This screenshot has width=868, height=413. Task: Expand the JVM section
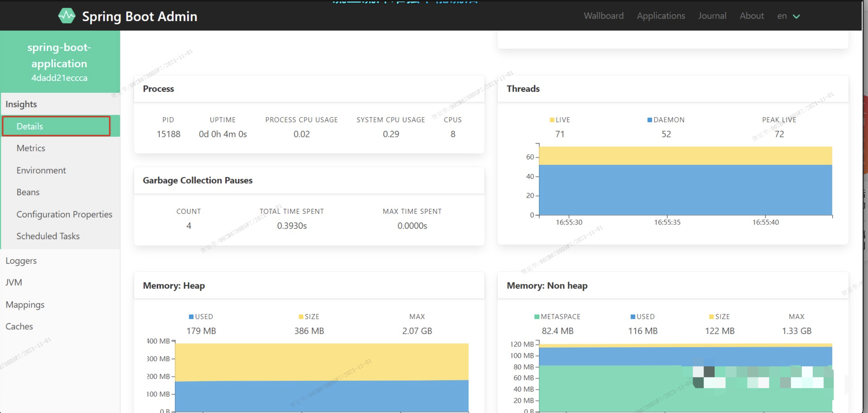point(14,282)
